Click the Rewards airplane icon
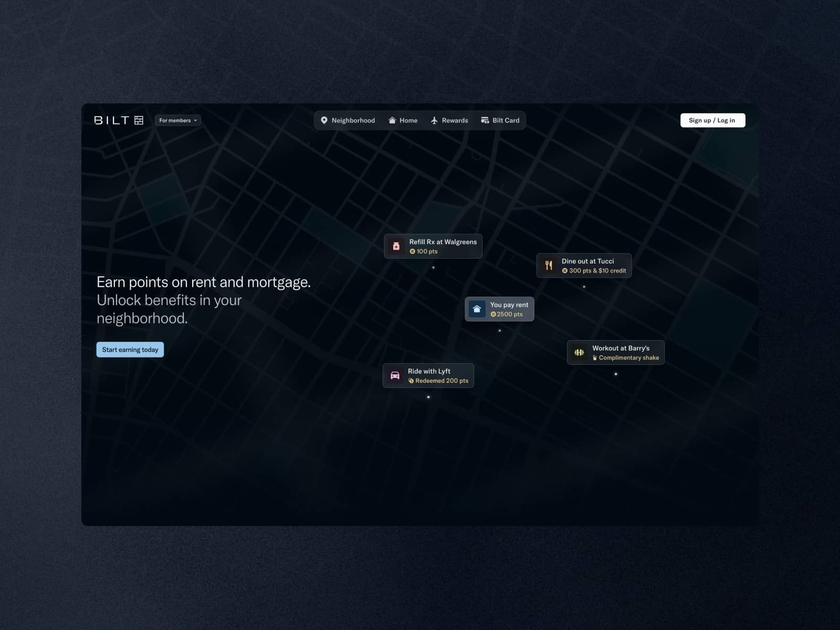The height and width of the screenshot is (630, 840). click(x=434, y=120)
